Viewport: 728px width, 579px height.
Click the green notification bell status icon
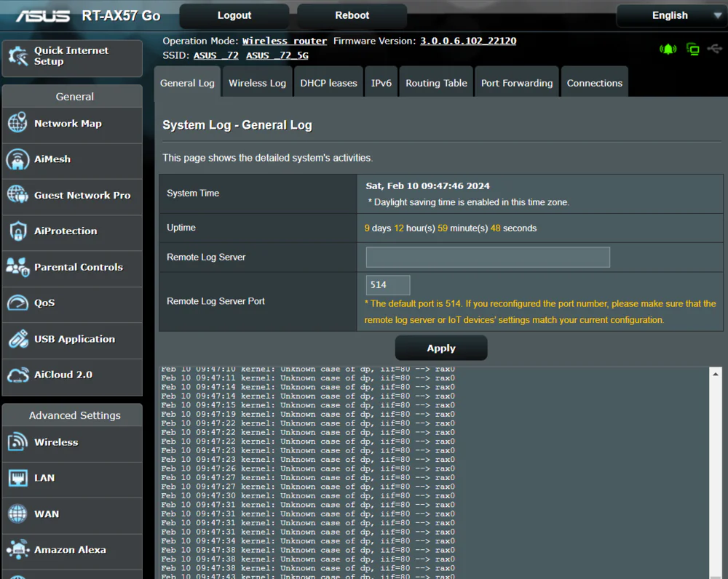point(668,49)
